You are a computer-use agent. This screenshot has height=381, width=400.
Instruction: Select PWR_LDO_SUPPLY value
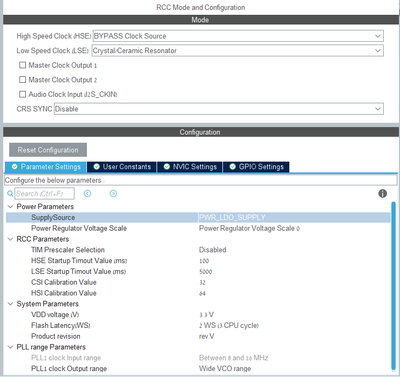(232, 217)
